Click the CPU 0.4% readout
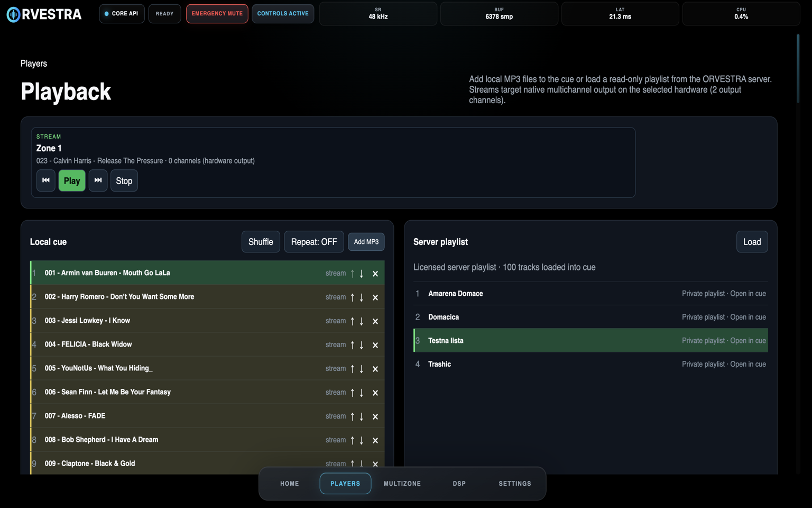The width and height of the screenshot is (812, 508). [x=741, y=14]
